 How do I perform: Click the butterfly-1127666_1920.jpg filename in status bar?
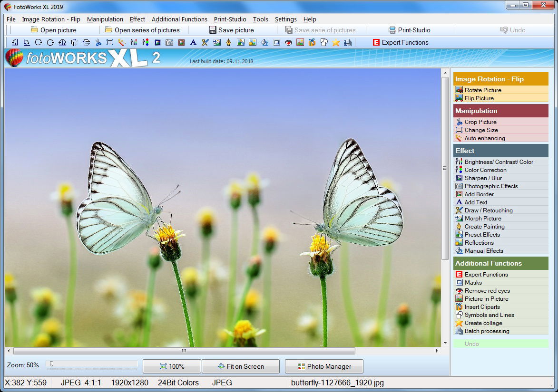pos(337,383)
